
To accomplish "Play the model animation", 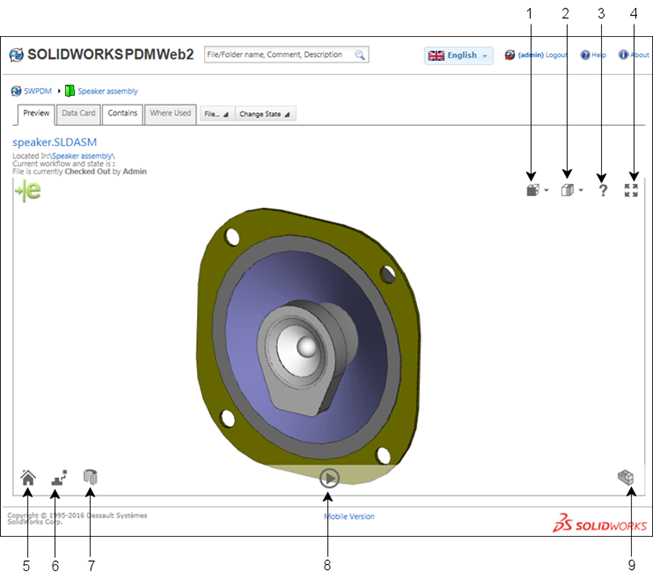I will click(x=330, y=478).
